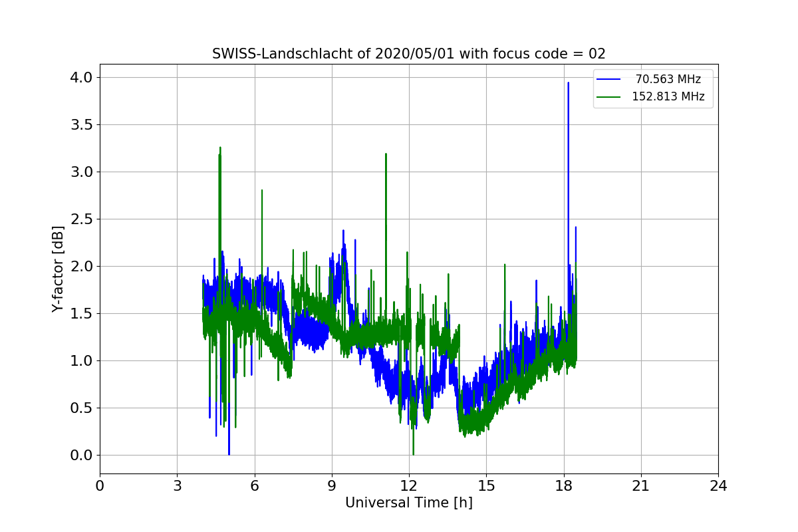This screenshot has width=798, height=532.
Task: Click the x-axis tick label '15'
Action: point(486,485)
